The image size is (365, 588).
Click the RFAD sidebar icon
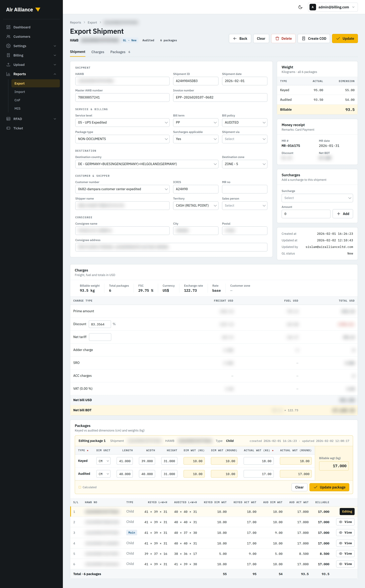tap(8, 119)
